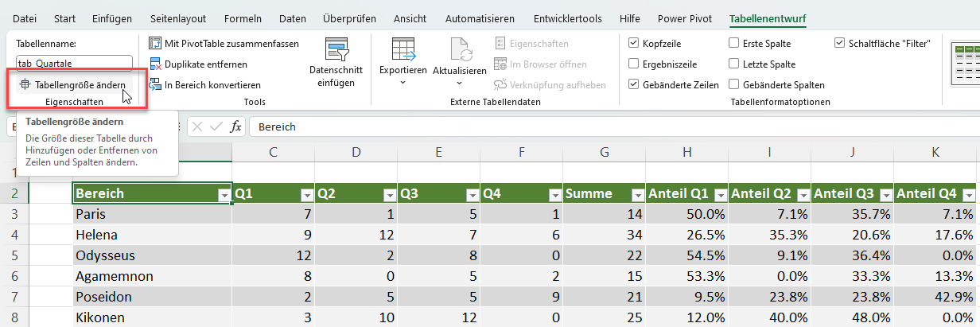Enable the Erste Spalte checkbox
Viewport: 980px width, 327px height.
(x=734, y=44)
